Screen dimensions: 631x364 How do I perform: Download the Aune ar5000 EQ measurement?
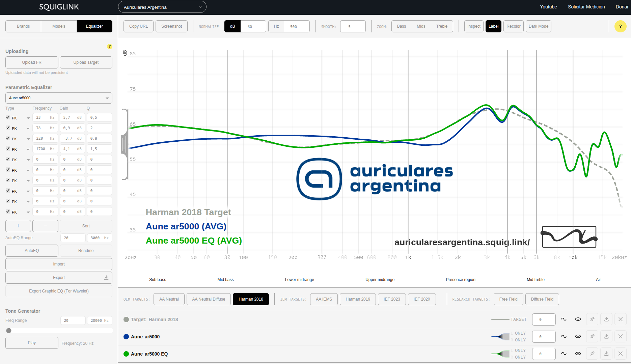pyautogui.click(x=606, y=354)
